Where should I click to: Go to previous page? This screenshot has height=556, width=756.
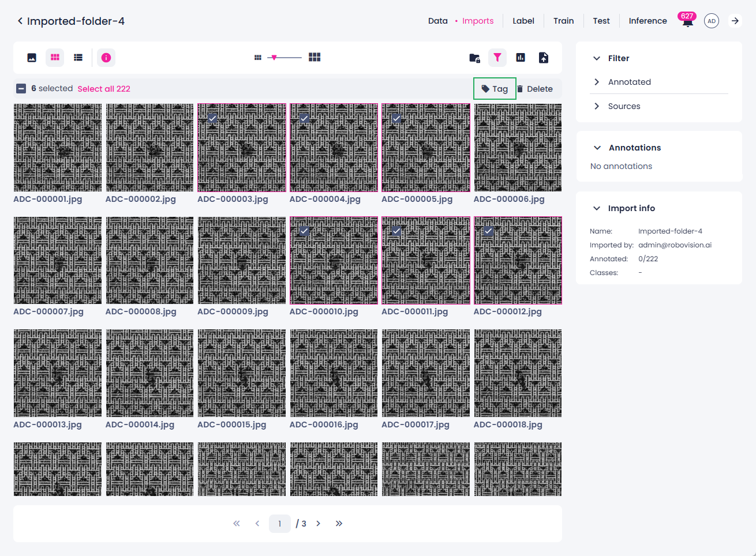(x=257, y=524)
